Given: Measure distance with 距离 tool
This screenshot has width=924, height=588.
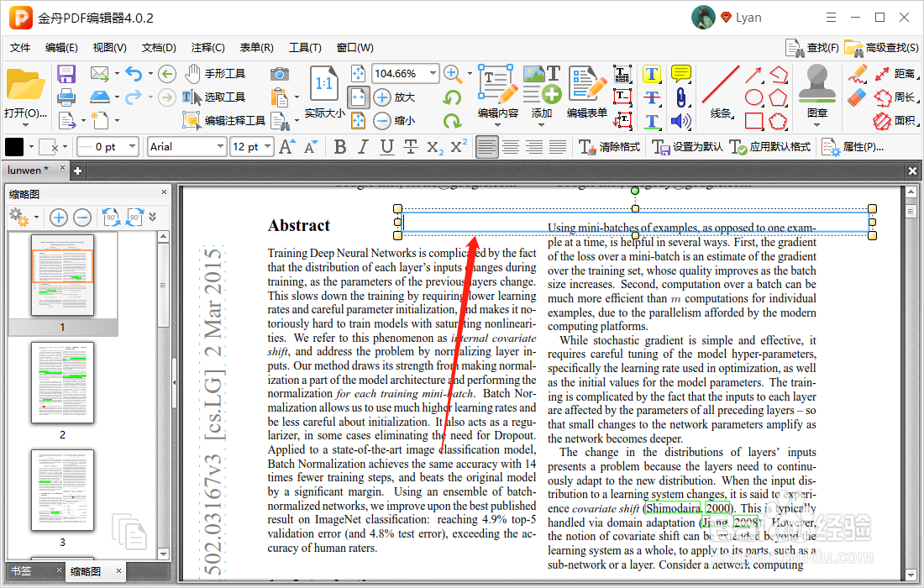Looking at the screenshot, I should coord(895,74).
